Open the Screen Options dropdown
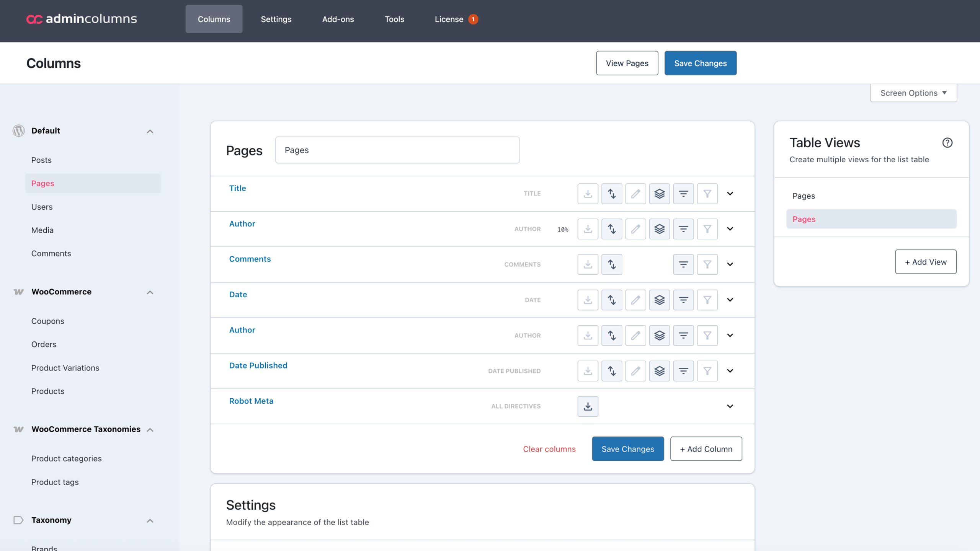Image resolution: width=980 pixels, height=551 pixels. click(913, 93)
